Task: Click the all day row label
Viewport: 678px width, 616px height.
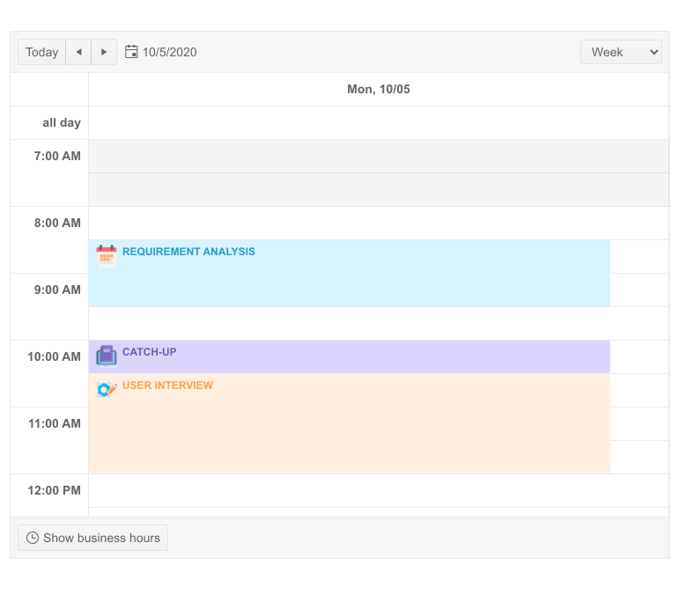Action: (62, 123)
